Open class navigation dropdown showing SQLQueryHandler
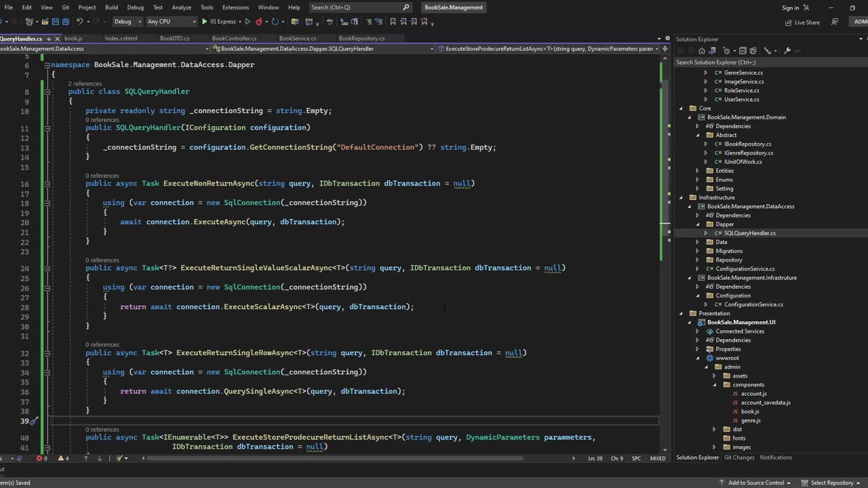 coord(323,49)
